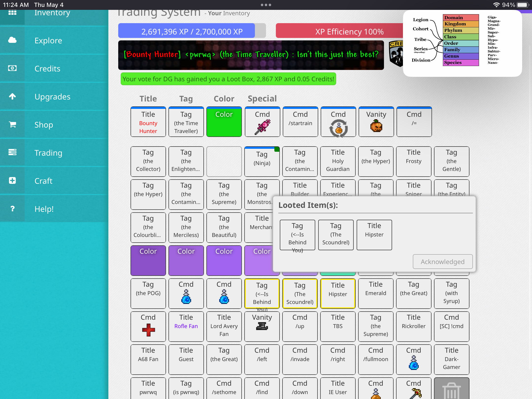
Task: Open Upgrades in the sidebar
Action: (54, 96)
